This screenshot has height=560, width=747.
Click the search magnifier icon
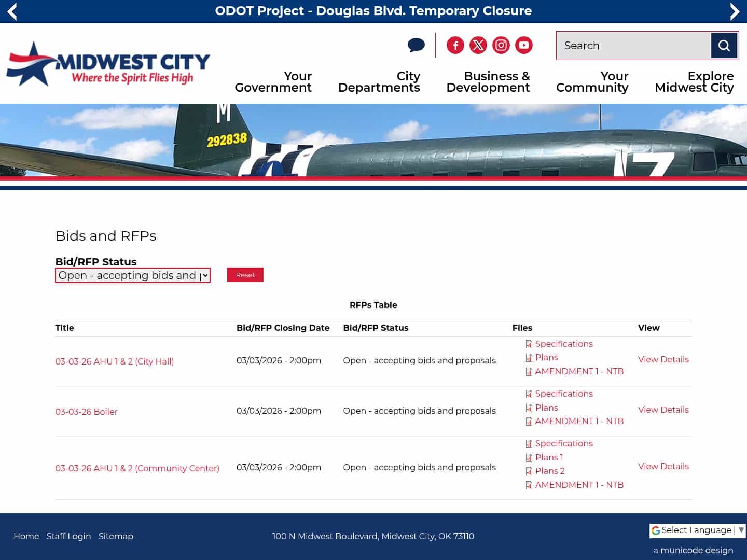pos(724,46)
